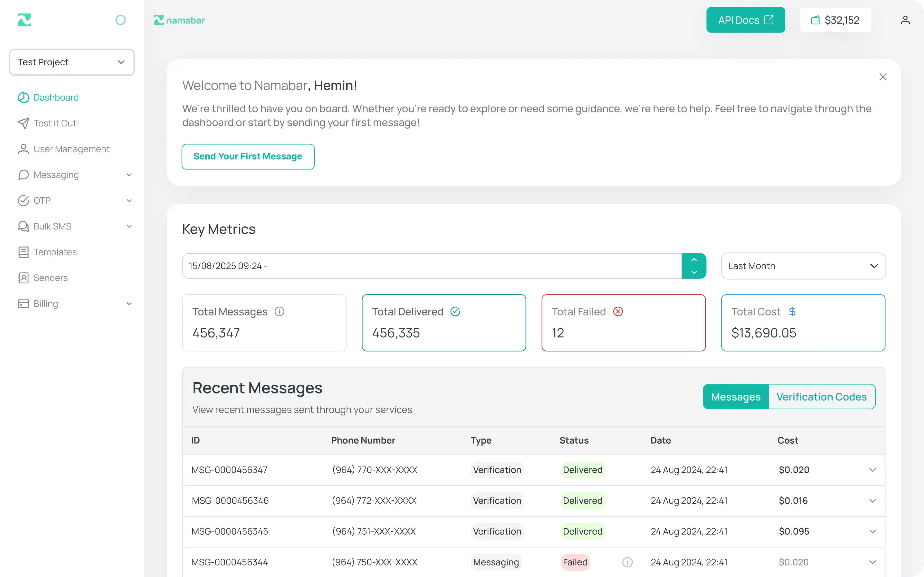Open the Last Month time range dropdown
Viewport: 924px width, 577px height.
(x=803, y=266)
